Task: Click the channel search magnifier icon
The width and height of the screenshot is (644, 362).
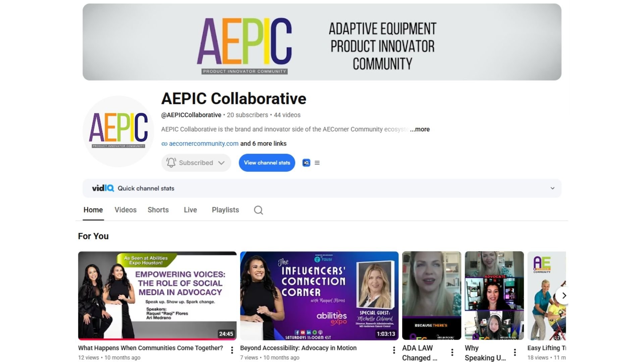Action: coord(258,210)
